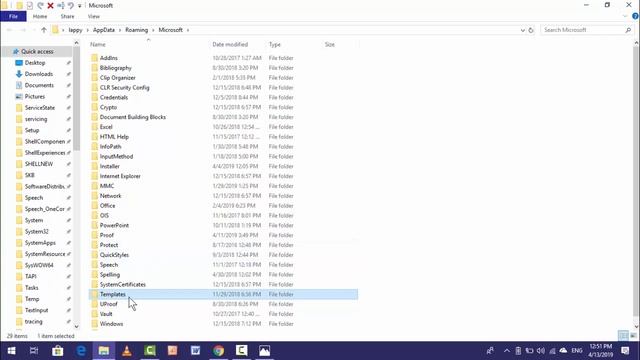The height and width of the screenshot is (360, 640).
Task: Launch Microsoft Edge from the taskbar
Action: point(81,351)
